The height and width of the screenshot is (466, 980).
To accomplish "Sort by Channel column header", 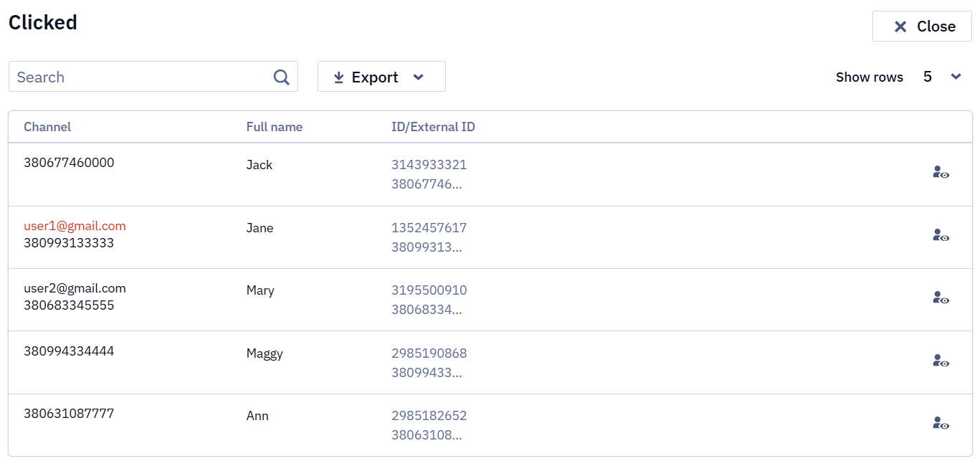I will pyautogui.click(x=47, y=127).
